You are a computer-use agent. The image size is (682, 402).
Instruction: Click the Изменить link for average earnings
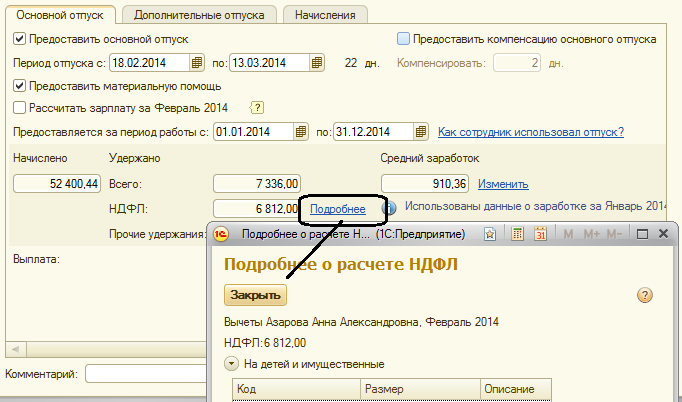(x=503, y=184)
